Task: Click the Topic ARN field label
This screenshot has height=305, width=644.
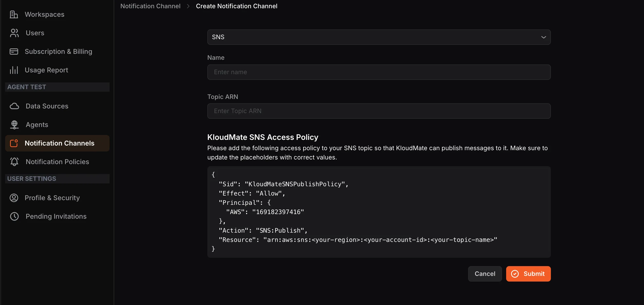Action: [223, 97]
